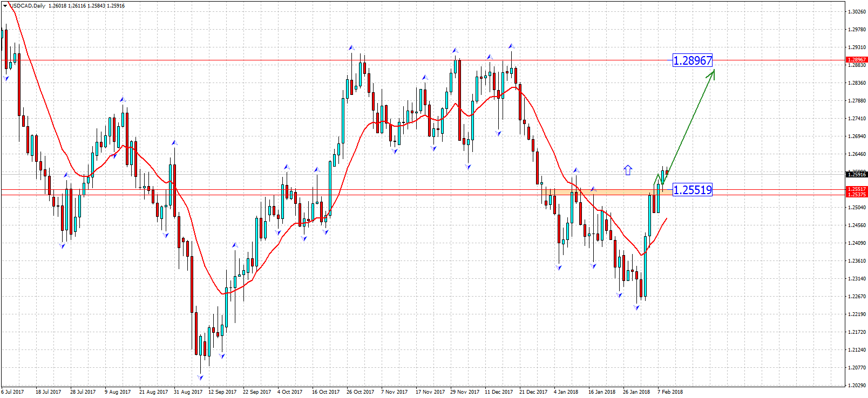Click the 7 Feb 2018 date label
Viewport: 868px width, 398px height.
670,392
